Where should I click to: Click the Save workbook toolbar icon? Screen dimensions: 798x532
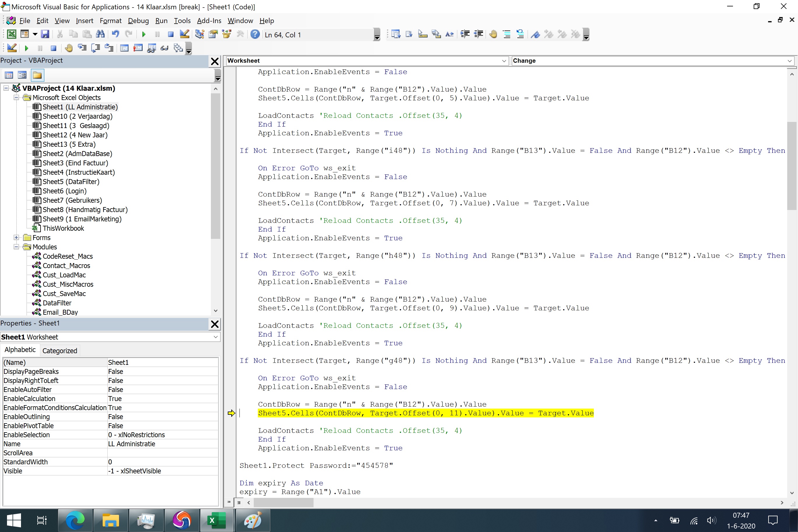point(45,34)
